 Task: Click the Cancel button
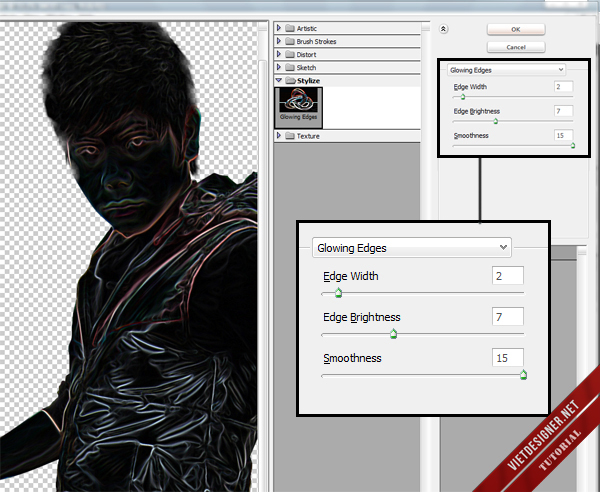pyautogui.click(x=516, y=47)
